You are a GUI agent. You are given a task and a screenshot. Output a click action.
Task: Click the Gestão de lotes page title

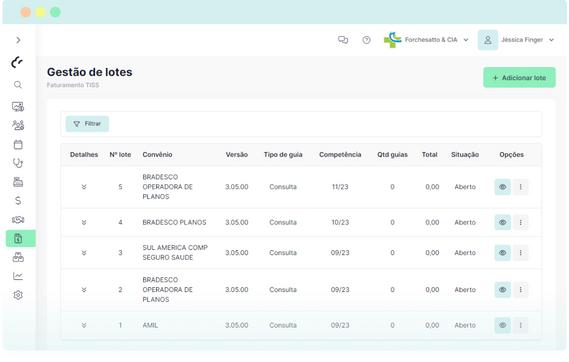pos(90,72)
